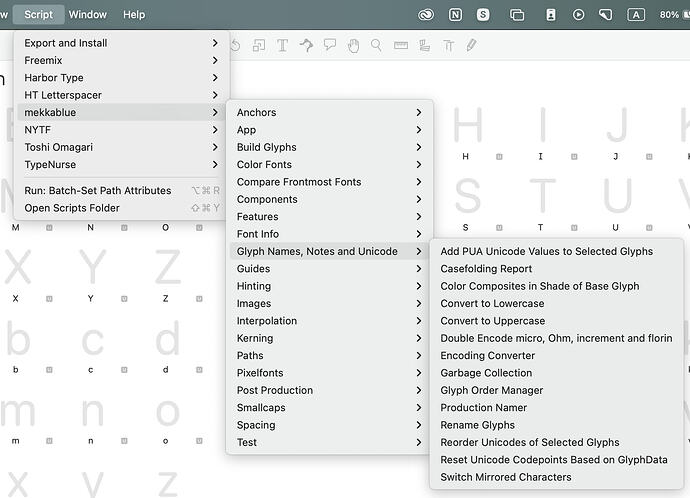
Task: Select the Zoom magnifier tool
Action: [x=376, y=45]
